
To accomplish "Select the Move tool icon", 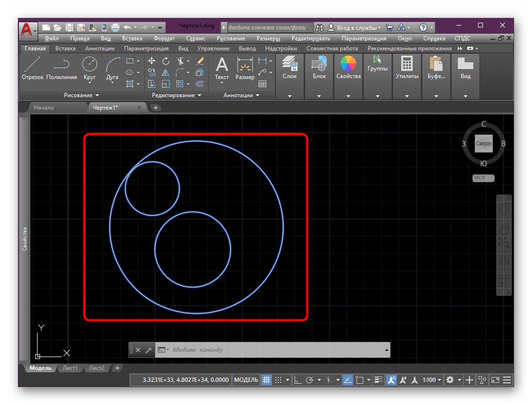I will pyautogui.click(x=152, y=61).
